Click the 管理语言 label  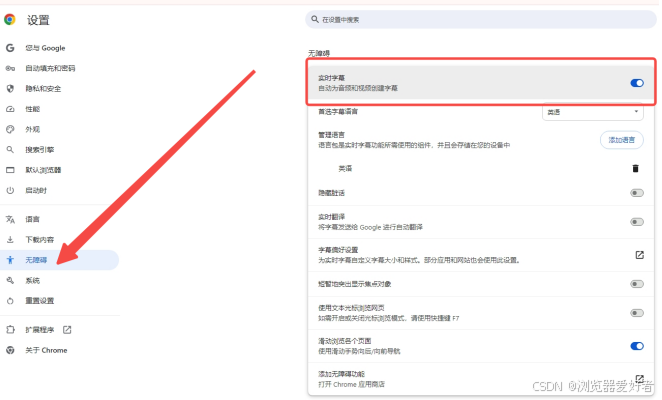[331, 135]
